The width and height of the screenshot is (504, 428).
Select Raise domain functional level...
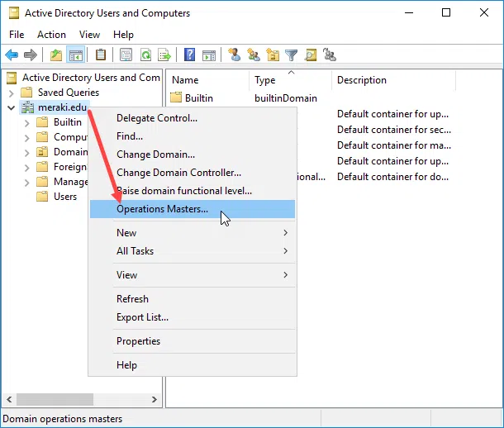(193, 191)
